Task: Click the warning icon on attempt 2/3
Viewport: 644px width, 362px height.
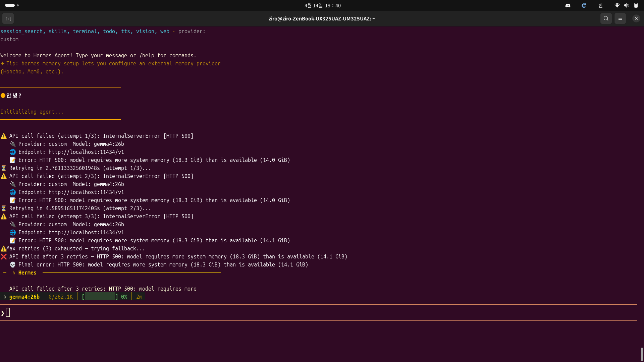Action: [x=4, y=176]
